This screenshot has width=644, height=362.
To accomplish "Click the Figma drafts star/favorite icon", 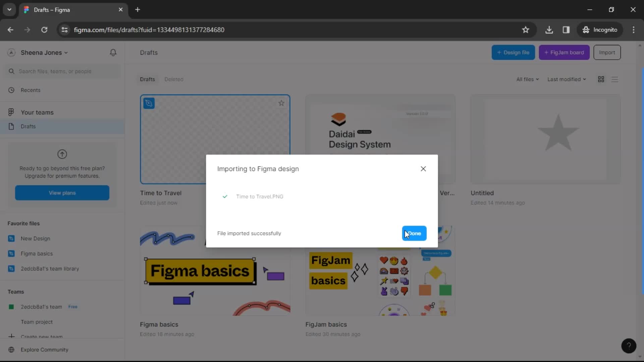I will point(281,103).
